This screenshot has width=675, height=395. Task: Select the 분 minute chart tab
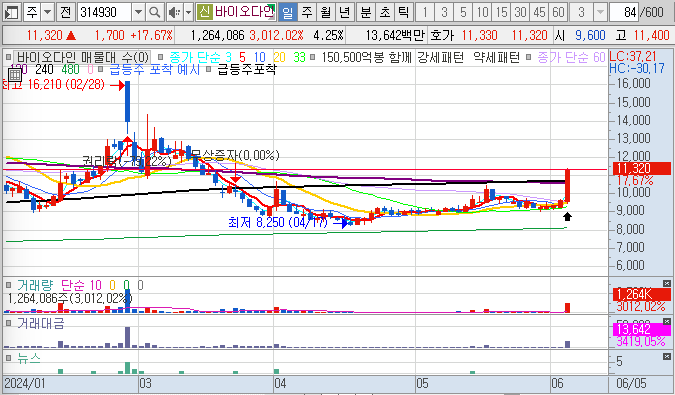tap(365, 12)
